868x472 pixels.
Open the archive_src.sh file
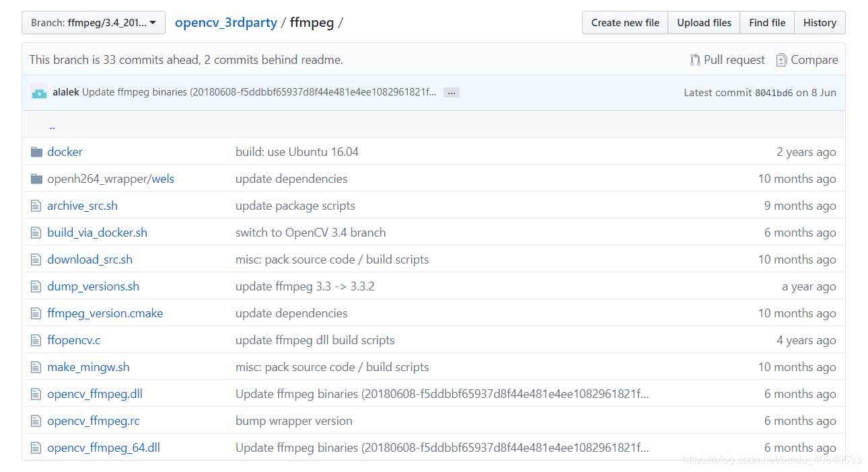82,206
